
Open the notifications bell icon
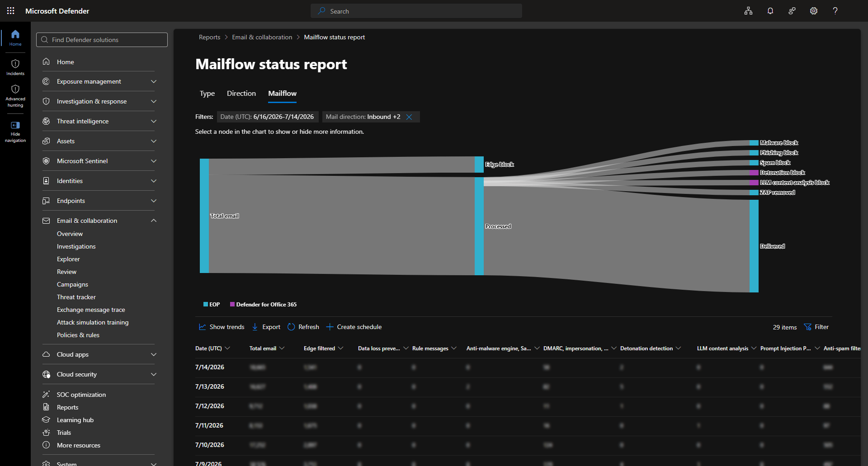tap(770, 11)
